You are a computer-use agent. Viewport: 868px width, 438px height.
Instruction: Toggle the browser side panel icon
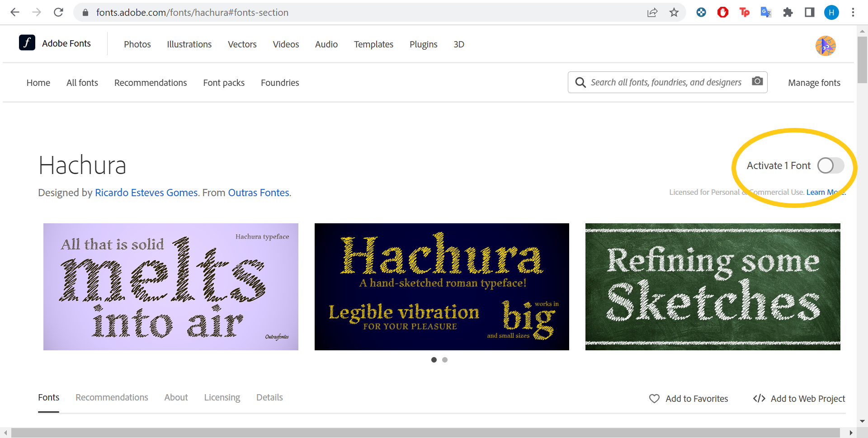[x=810, y=12]
